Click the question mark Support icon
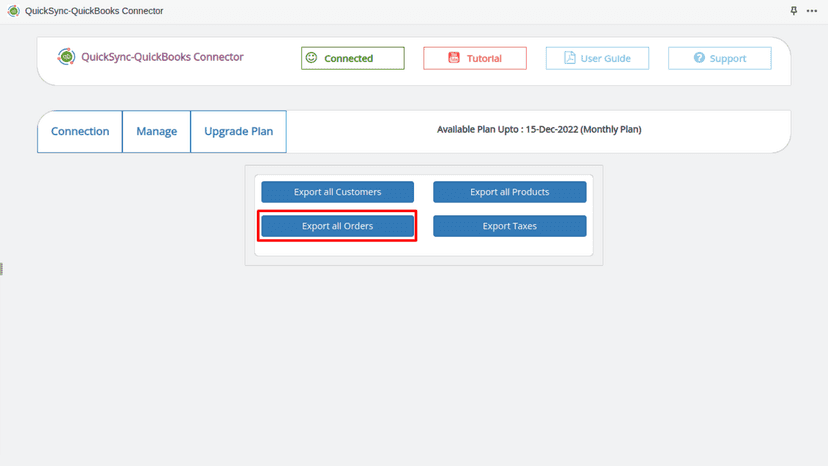This screenshot has height=466, width=828. tap(699, 58)
